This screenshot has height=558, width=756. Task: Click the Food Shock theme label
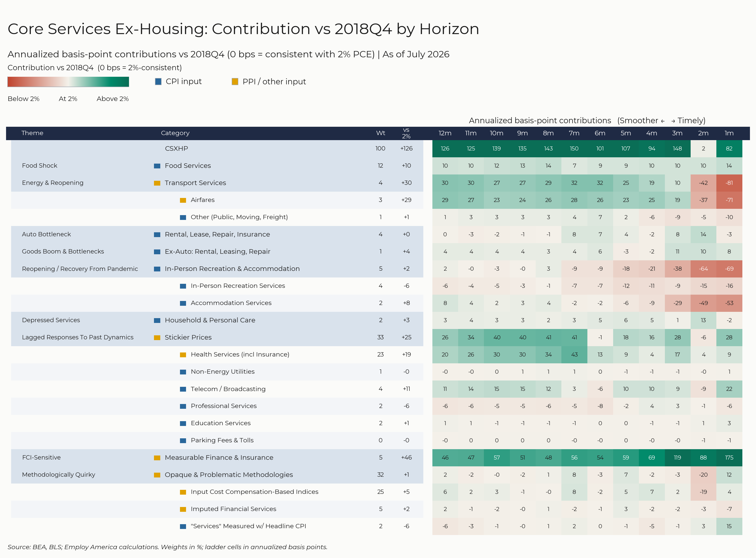pyautogui.click(x=40, y=166)
